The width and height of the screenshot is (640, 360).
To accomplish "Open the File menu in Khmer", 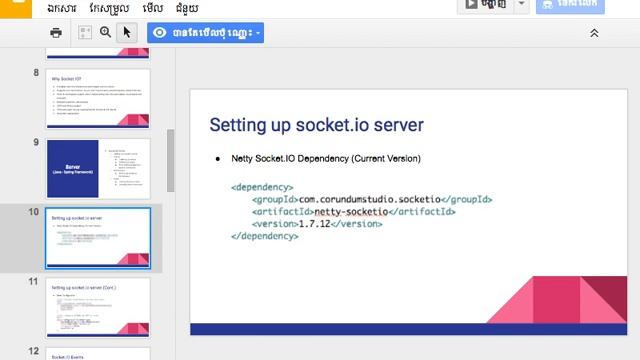I will tap(62, 8).
